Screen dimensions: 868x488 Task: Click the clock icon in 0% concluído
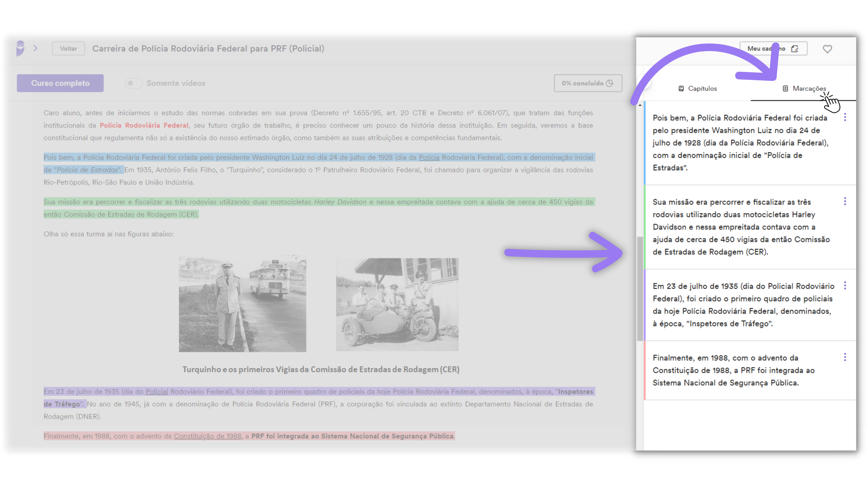click(x=610, y=83)
